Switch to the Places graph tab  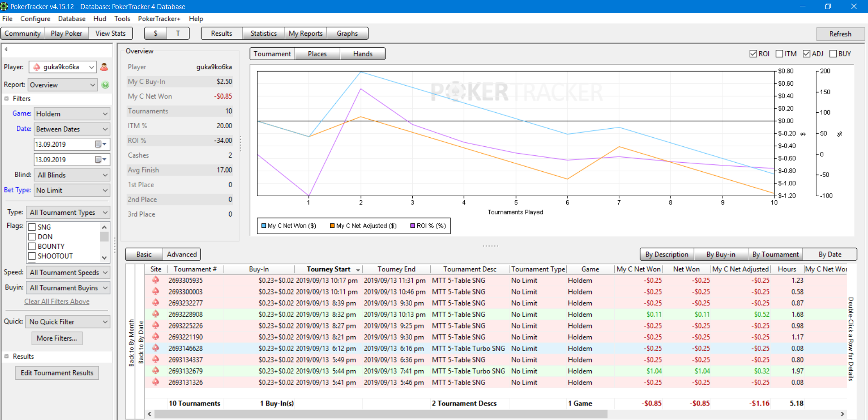tap(317, 54)
